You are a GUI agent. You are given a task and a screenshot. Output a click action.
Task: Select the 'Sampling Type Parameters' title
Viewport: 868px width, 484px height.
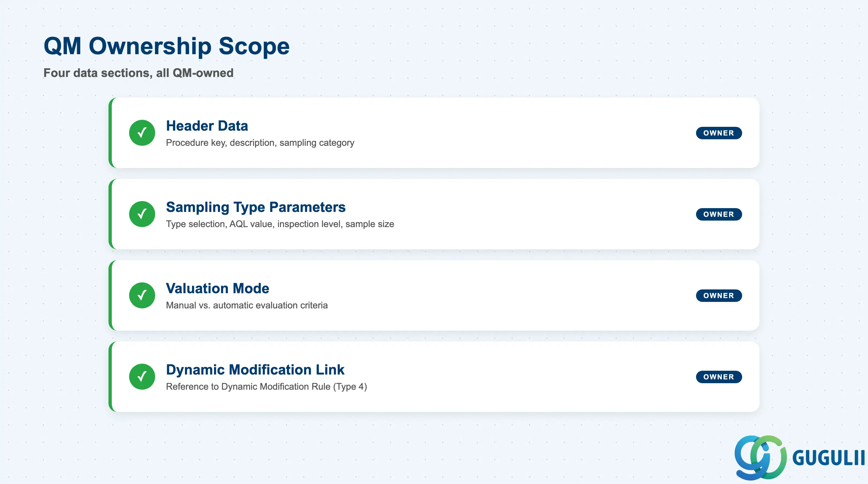[x=256, y=207]
